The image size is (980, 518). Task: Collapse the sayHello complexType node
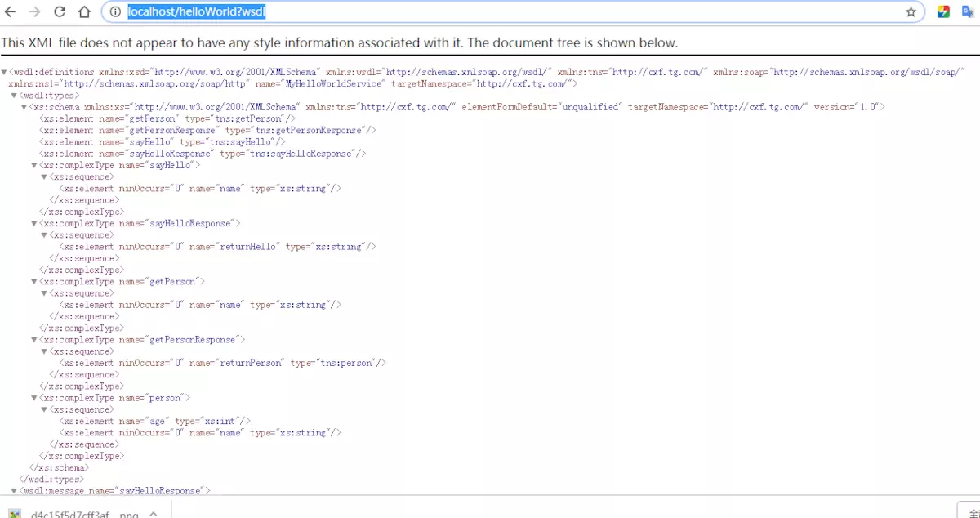pyautogui.click(x=34, y=165)
